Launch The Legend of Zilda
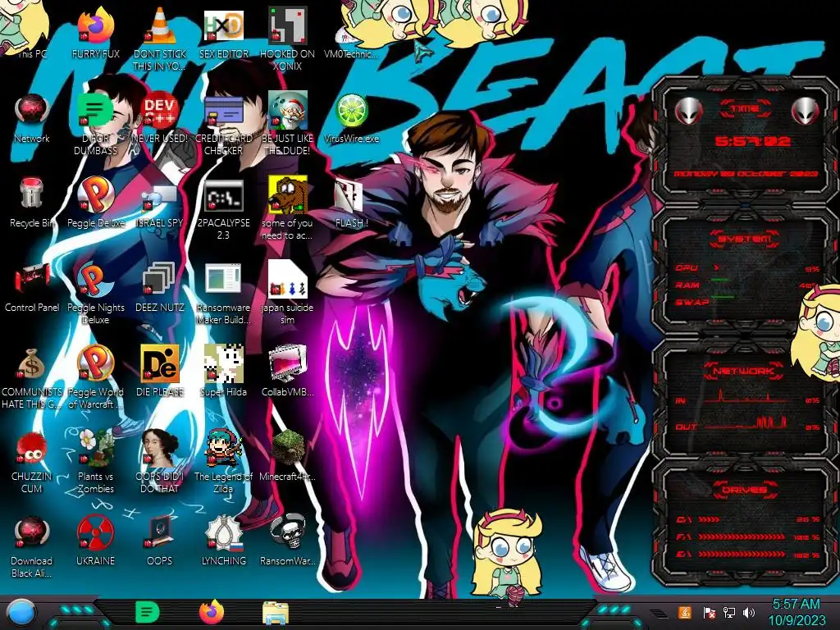Screen dimensions: 840x630 click(223, 448)
